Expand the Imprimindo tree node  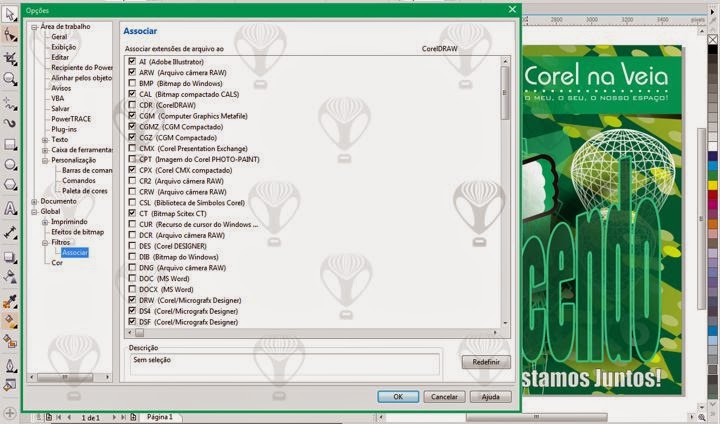point(45,222)
